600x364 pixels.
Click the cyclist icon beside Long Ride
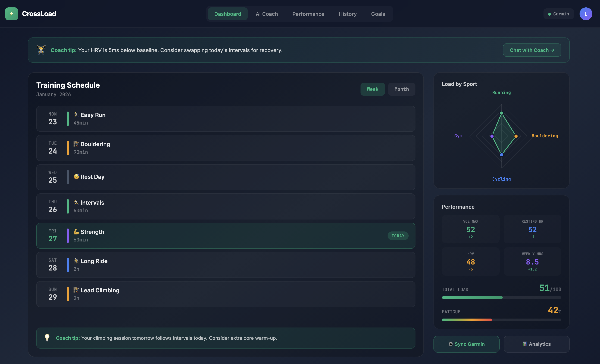click(x=76, y=261)
